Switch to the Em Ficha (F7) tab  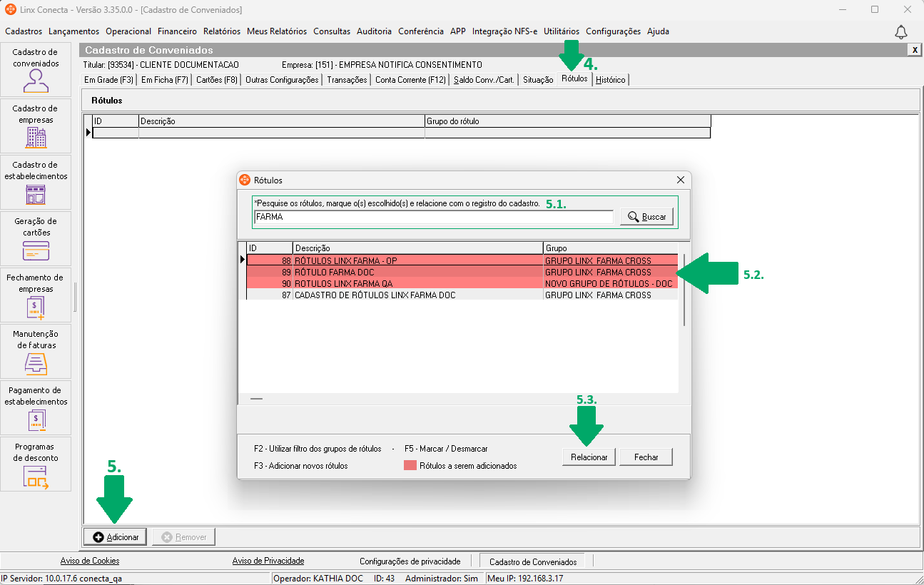[x=165, y=80]
